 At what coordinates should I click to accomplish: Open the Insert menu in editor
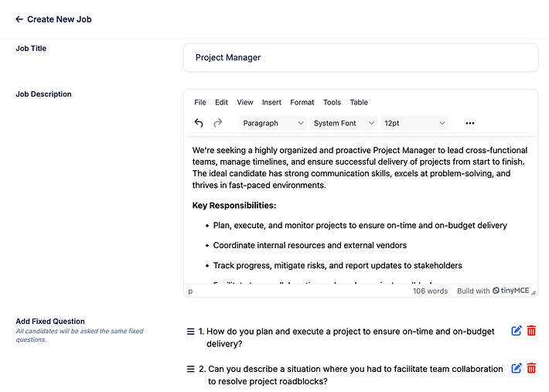pos(271,102)
